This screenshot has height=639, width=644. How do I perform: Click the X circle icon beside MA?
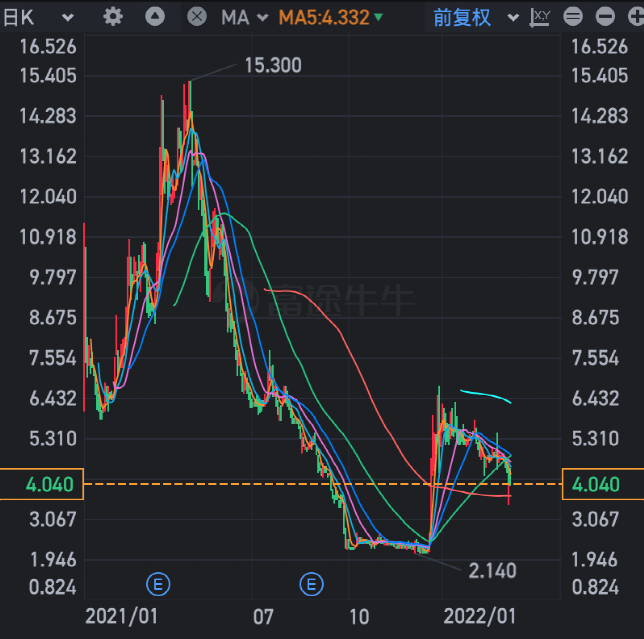tap(197, 17)
